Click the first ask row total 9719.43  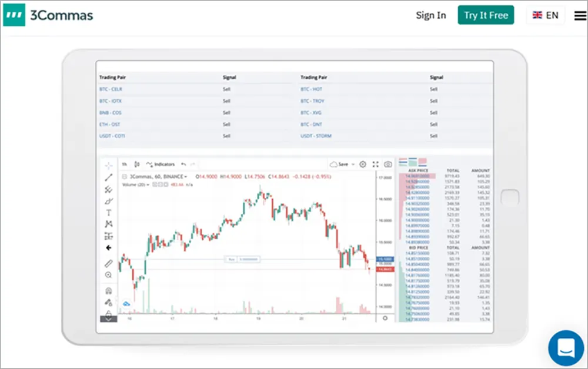[452, 176]
